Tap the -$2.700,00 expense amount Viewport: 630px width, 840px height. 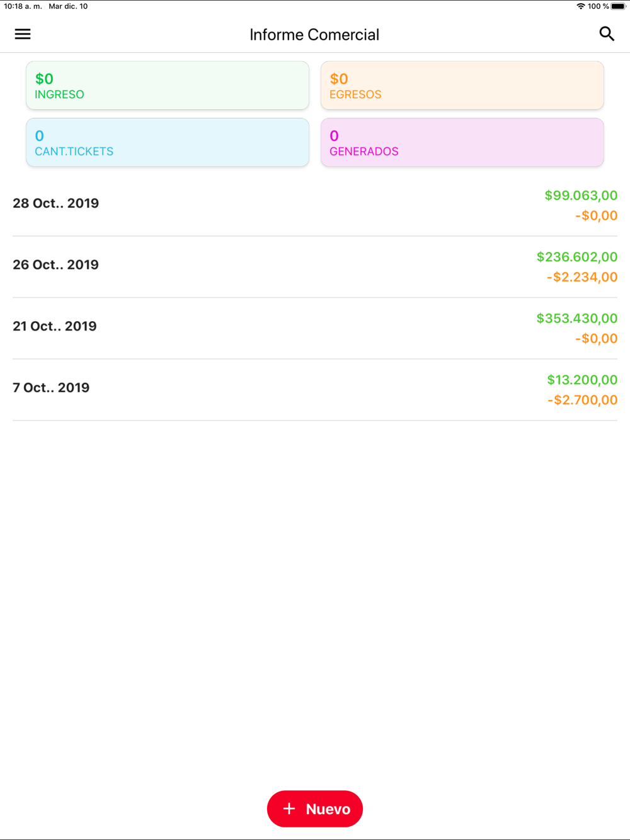[582, 400]
